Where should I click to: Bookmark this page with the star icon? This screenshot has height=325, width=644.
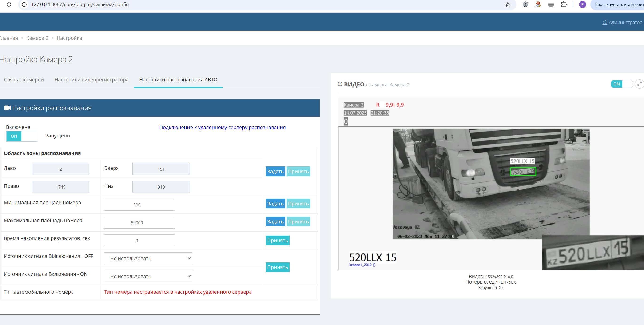508,4
